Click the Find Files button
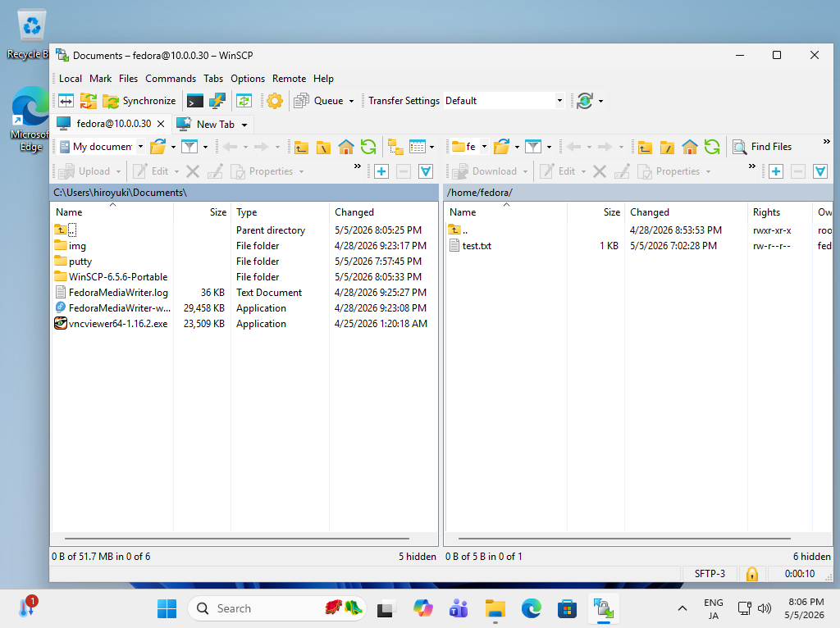 pyautogui.click(x=762, y=147)
